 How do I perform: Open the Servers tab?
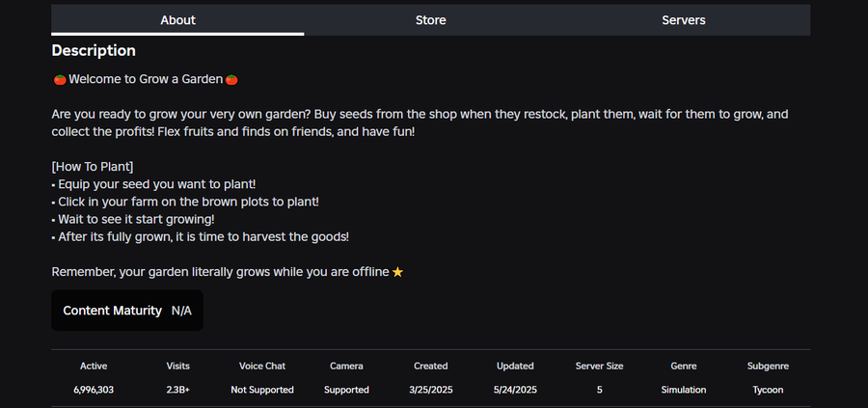pyautogui.click(x=684, y=20)
